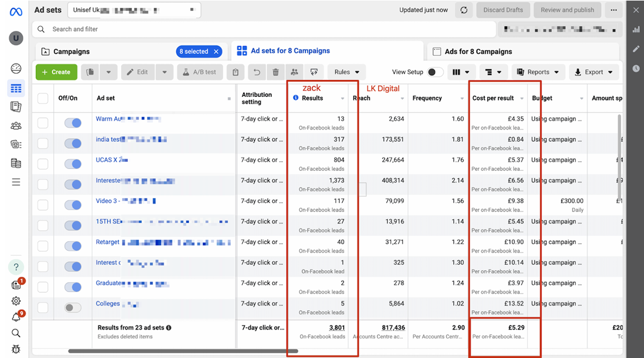644x358 pixels.
Task: Click the delete trash icon
Action: [276, 72]
